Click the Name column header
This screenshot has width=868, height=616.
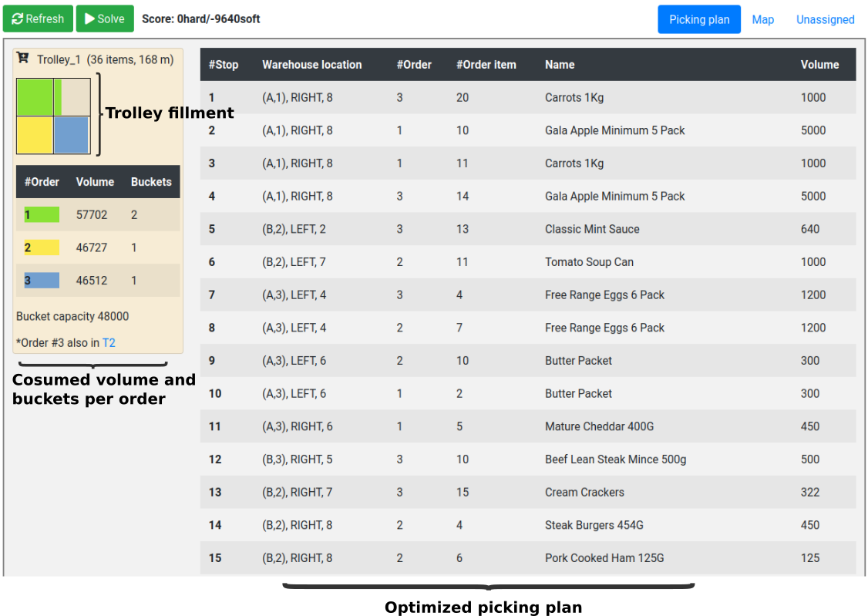pos(559,65)
